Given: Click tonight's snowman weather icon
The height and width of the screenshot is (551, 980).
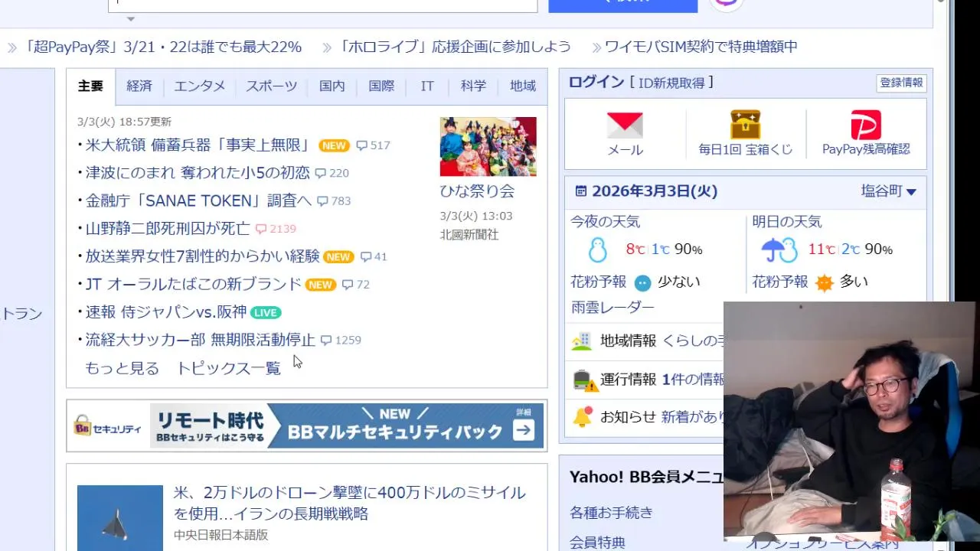Looking at the screenshot, I should pos(596,249).
